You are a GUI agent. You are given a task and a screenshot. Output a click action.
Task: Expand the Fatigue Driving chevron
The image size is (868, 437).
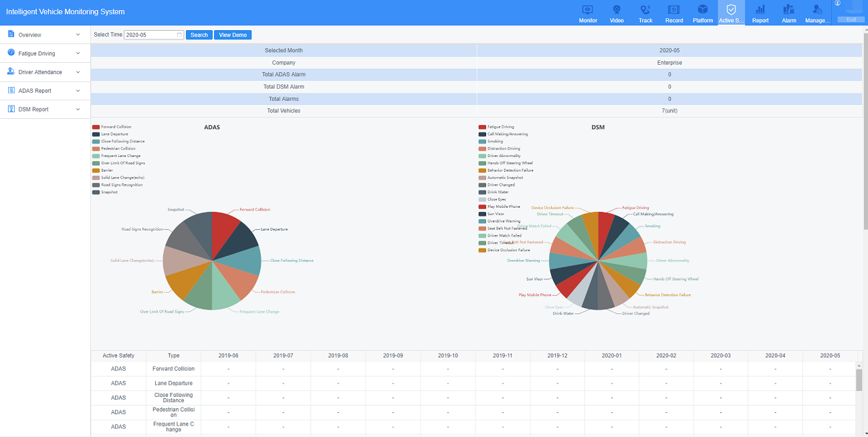78,53
